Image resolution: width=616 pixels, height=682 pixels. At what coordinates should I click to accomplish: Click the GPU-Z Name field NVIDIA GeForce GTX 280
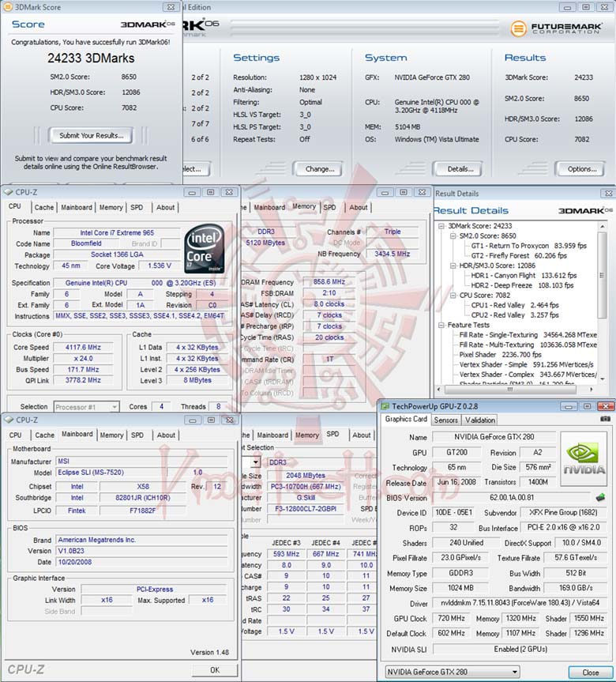coord(494,437)
